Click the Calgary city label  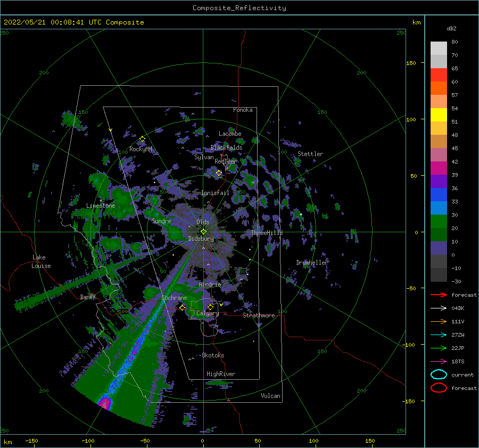[208, 313]
